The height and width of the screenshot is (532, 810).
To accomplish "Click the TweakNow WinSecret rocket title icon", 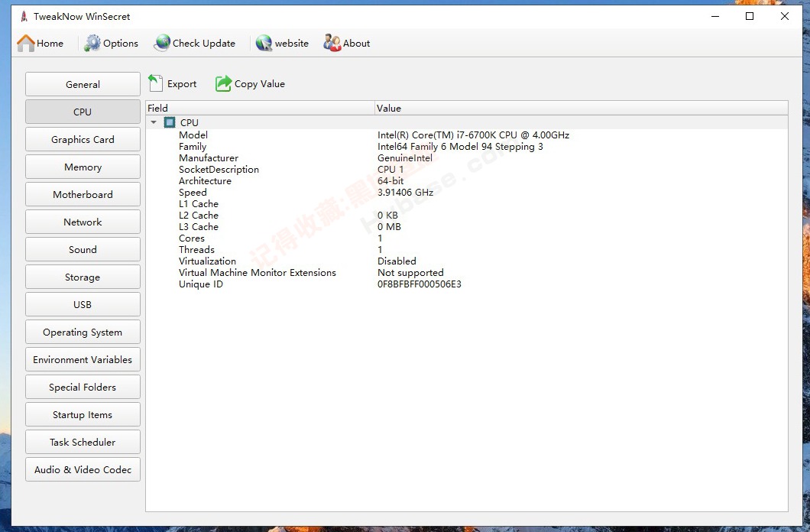I will [24, 17].
